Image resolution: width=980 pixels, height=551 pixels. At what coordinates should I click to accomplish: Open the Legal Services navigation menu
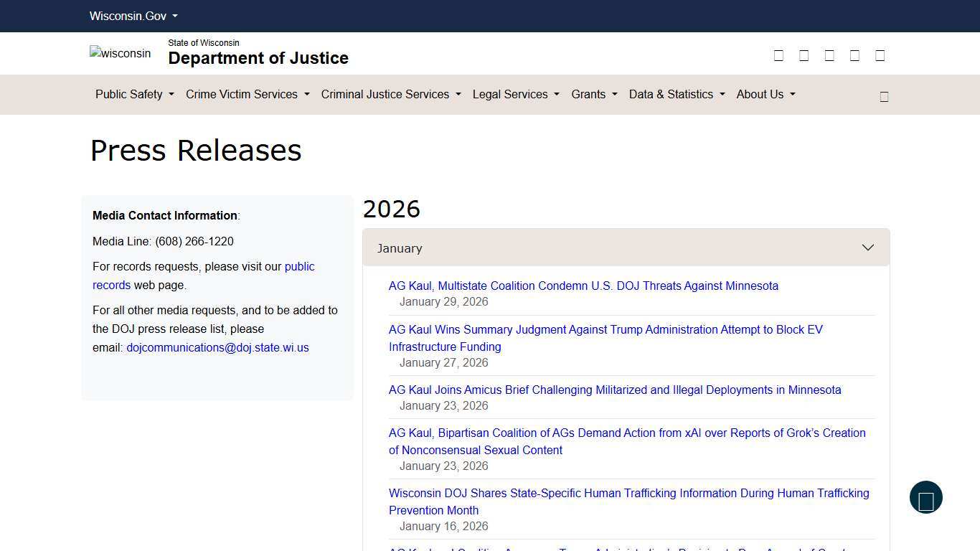point(514,94)
